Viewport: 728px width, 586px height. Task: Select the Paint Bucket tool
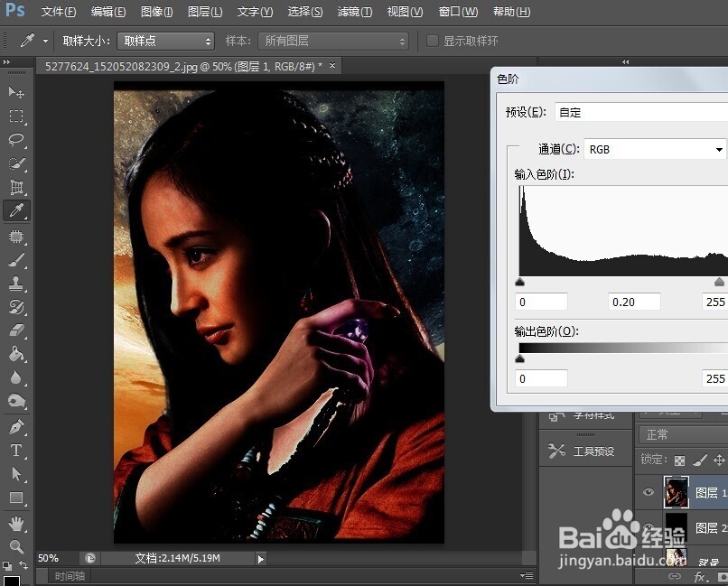(x=16, y=354)
